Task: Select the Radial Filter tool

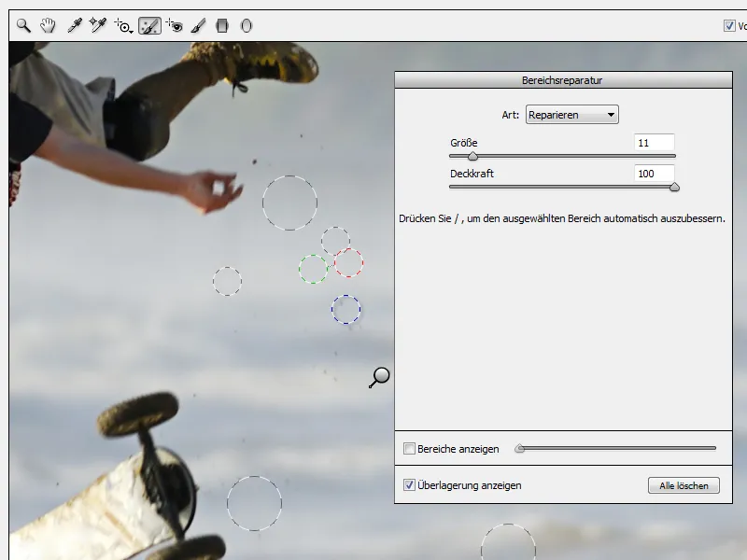Action: tap(247, 26)
